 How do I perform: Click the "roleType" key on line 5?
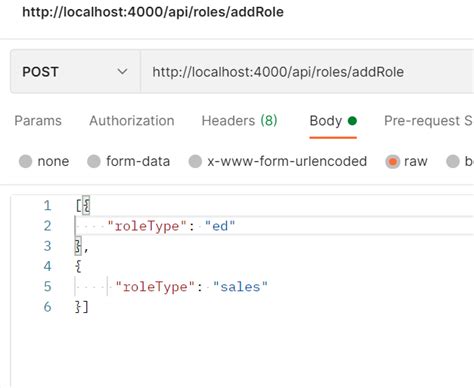pos(155,287)
